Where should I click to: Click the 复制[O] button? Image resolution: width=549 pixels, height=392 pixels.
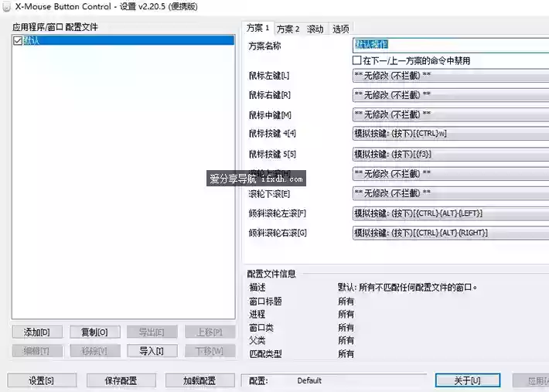click(x=95, y=332)
